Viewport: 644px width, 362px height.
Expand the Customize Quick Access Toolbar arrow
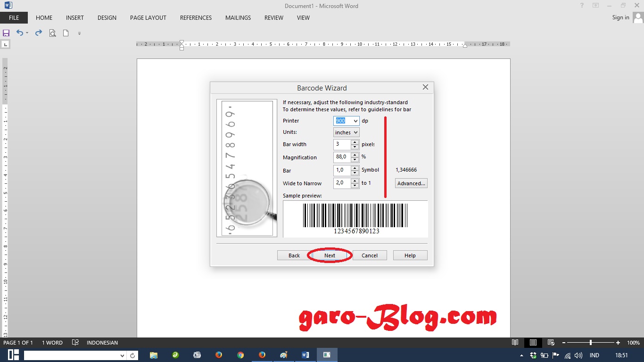[79, 33]
